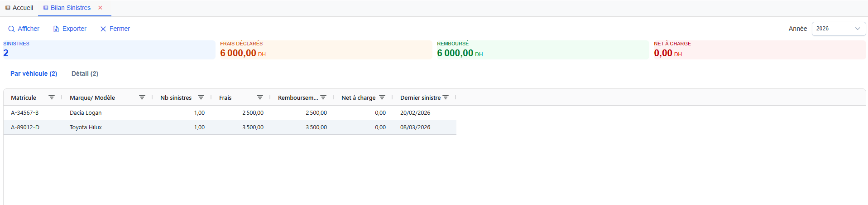868x205 pixels.
Task: Select the Dacia Logan row
Action: 86,113
